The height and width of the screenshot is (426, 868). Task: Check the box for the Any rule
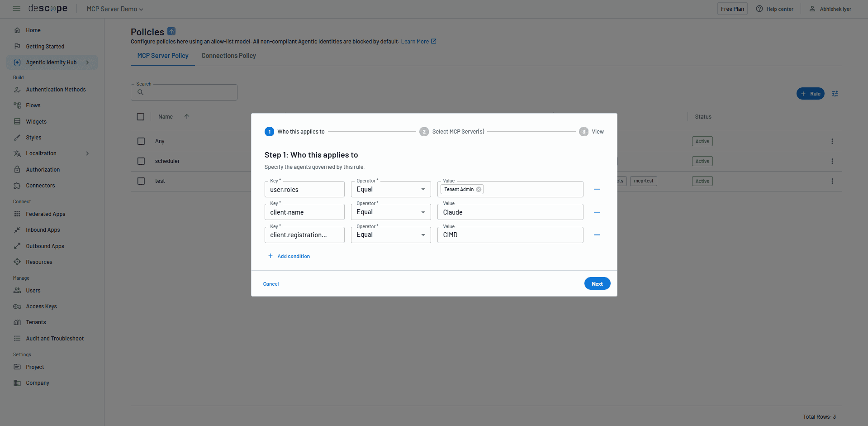pyautogui.click(x=141, y=141)
